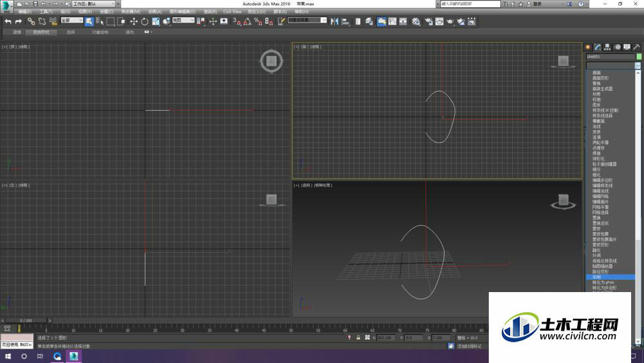Click the Mirror tool icon
The width and height of the screenshot is (644, 363).
[x=335, y=21]
